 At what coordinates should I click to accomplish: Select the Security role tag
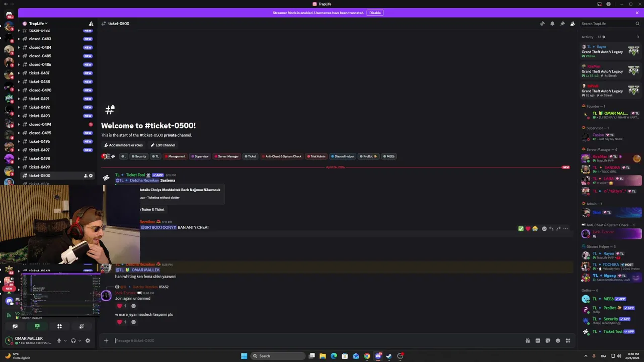138,156
